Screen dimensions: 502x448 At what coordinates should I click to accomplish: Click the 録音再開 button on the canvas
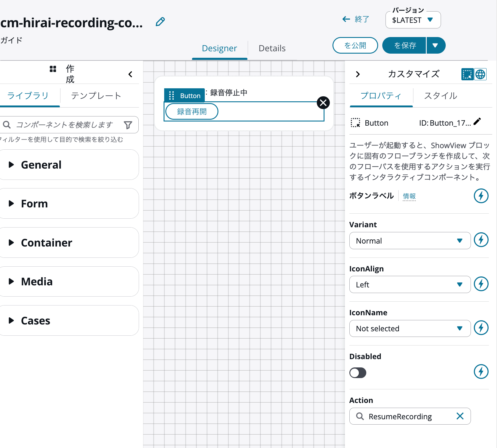192,111
